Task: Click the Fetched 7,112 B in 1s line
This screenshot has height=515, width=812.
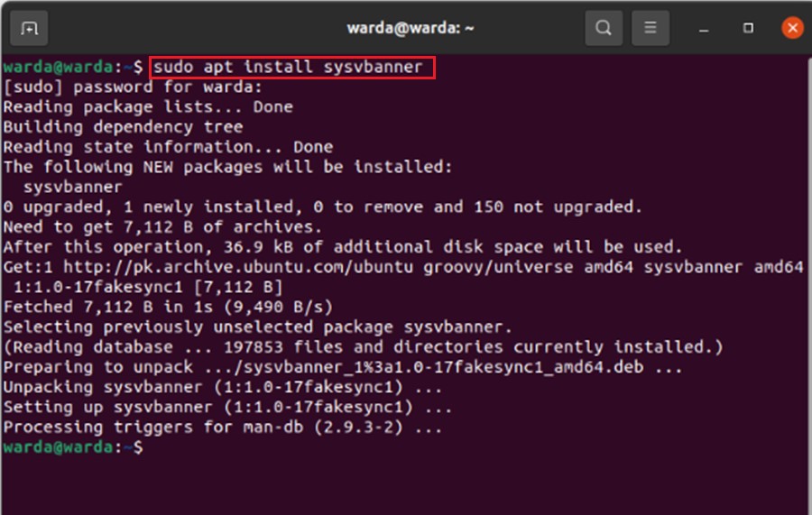Action: [168, 308]
